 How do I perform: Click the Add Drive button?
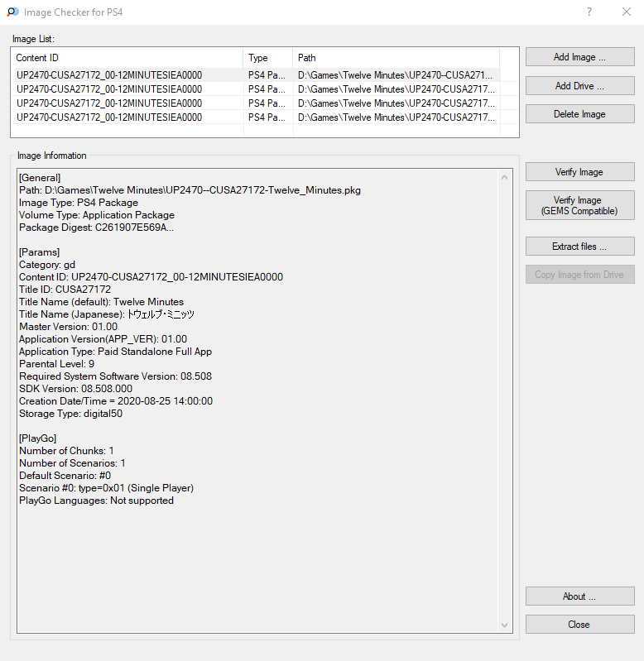point(580,85)
